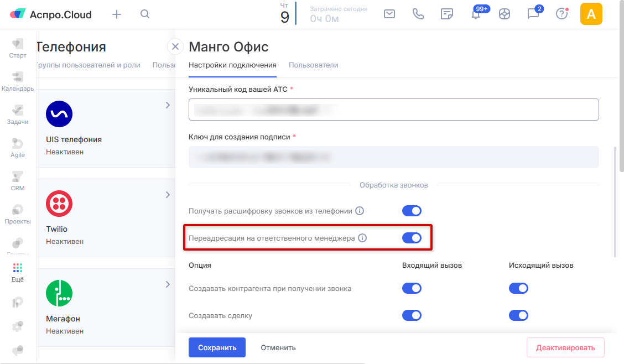The height and width of the screenshot is (364, 624).
Task: Click the settings gear sidebar icon
Action: click(18, 326)
